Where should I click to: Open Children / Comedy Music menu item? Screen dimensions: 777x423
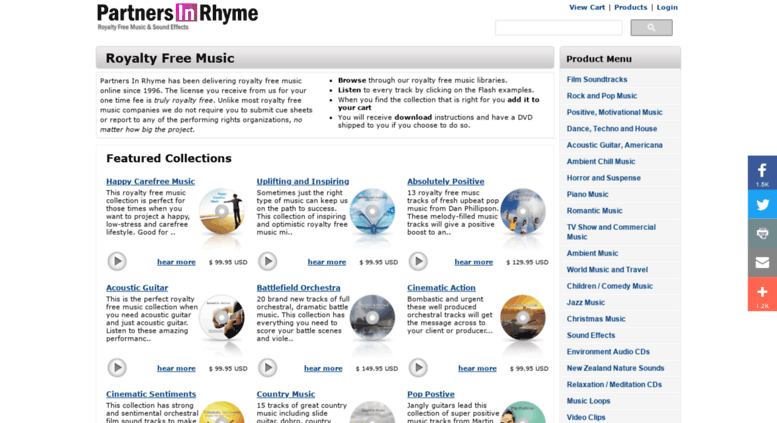coord(610,286)
